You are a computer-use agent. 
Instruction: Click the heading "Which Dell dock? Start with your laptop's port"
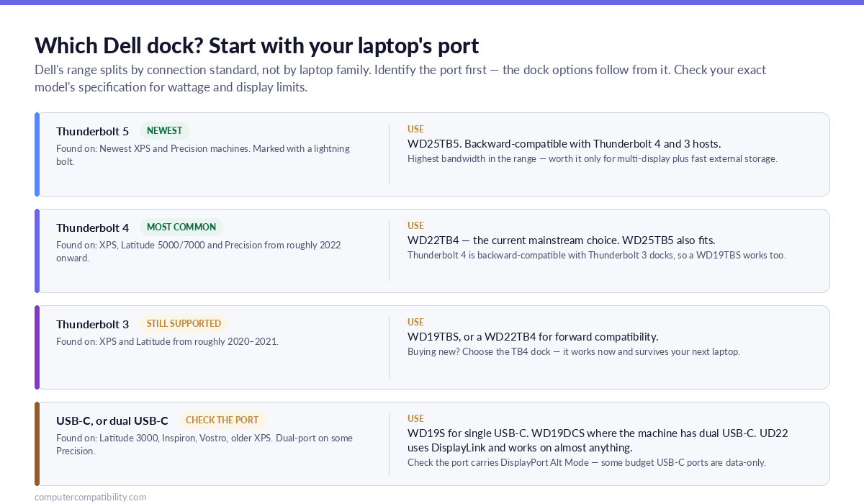[257, 45]
